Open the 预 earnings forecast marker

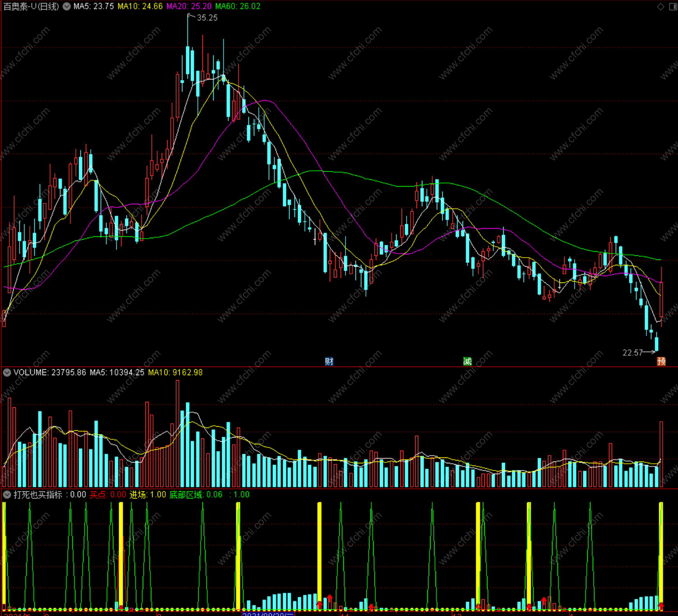661,361
